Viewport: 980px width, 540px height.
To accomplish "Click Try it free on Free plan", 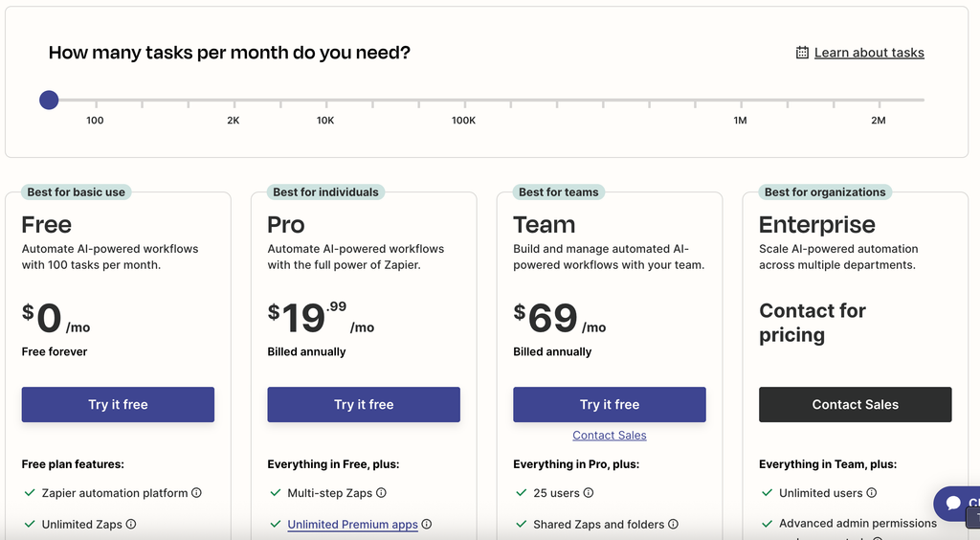I will click(118, 404).
